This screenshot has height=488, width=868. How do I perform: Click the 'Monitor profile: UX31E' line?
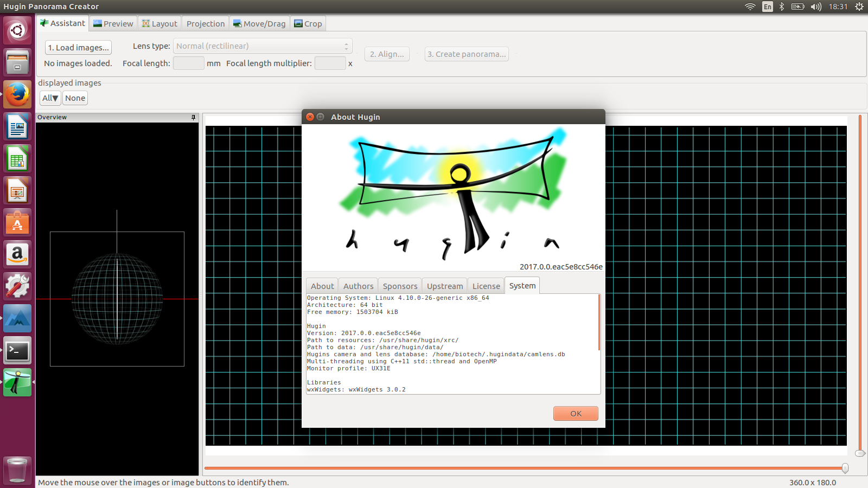[348, 368]
